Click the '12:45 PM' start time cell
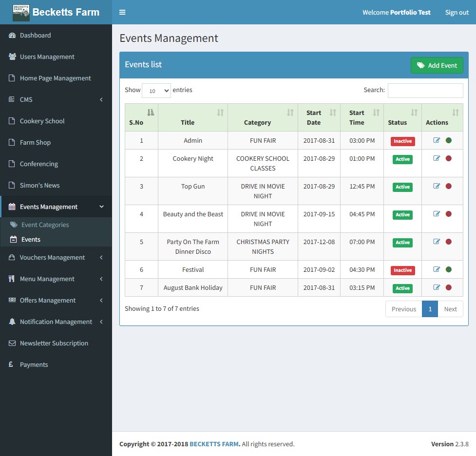 [362, 191]
